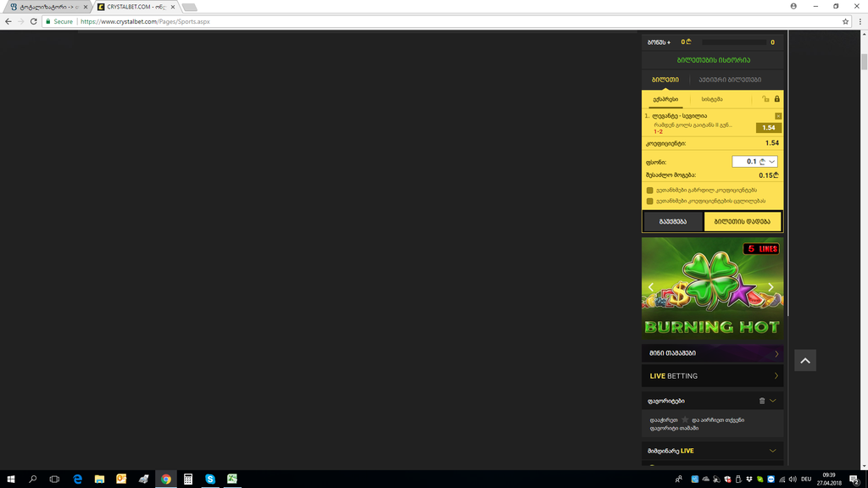Viewport: 868px width, 488px height.
Task: Click the browser back arrow
Action: point(8,21)
